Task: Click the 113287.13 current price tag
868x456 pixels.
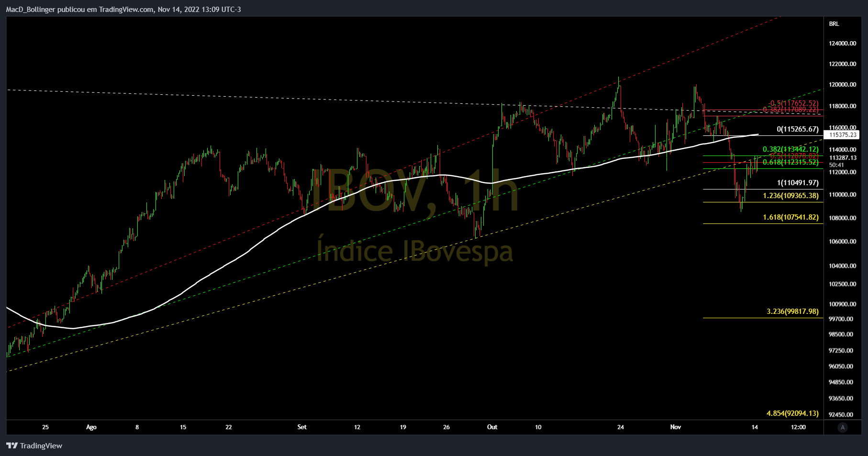Action: [x=843, y=158]
